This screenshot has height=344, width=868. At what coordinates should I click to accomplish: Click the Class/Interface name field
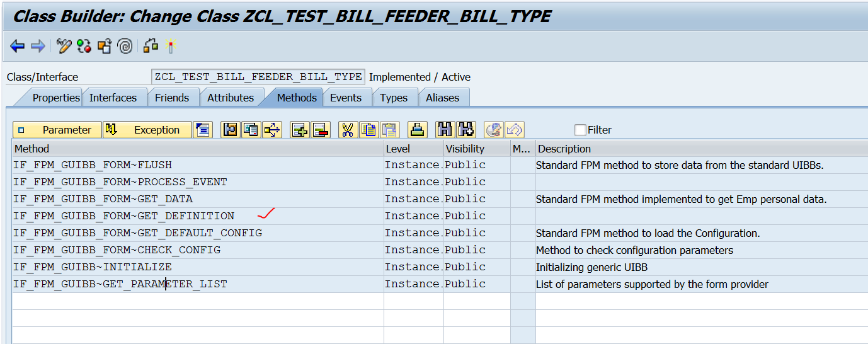pyautogui.click(x=258, y=77)
